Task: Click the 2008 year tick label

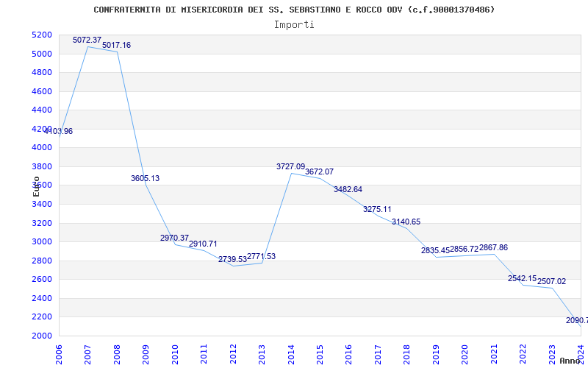Action: click(x=117, y=355)
